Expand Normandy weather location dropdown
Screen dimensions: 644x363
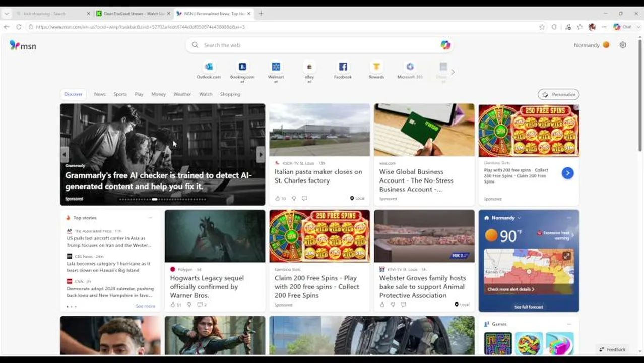pos(519,218)
